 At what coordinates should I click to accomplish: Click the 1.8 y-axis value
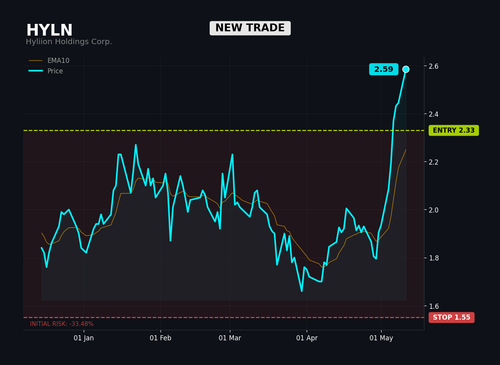[433, 258]
